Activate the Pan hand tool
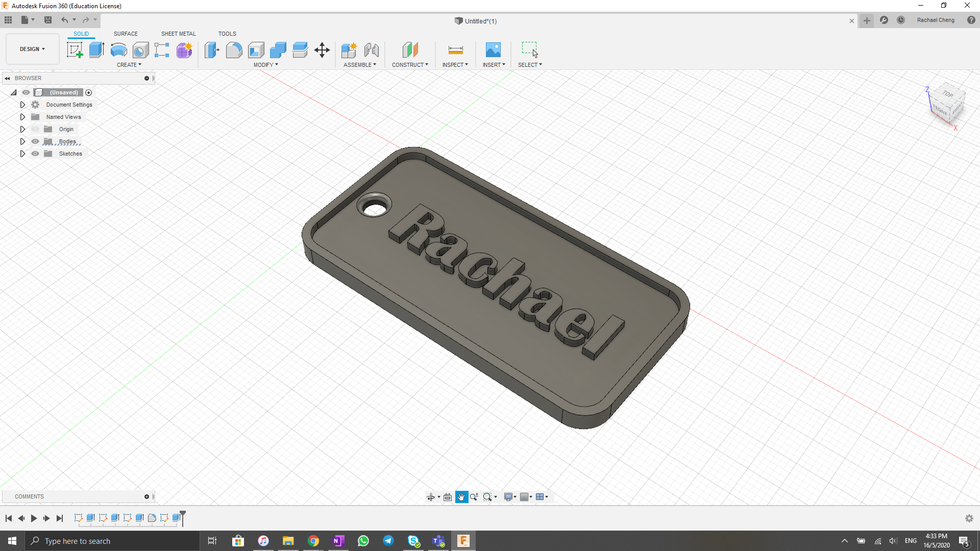This screenshot has width=980, height=551. (x=461, y=497)
